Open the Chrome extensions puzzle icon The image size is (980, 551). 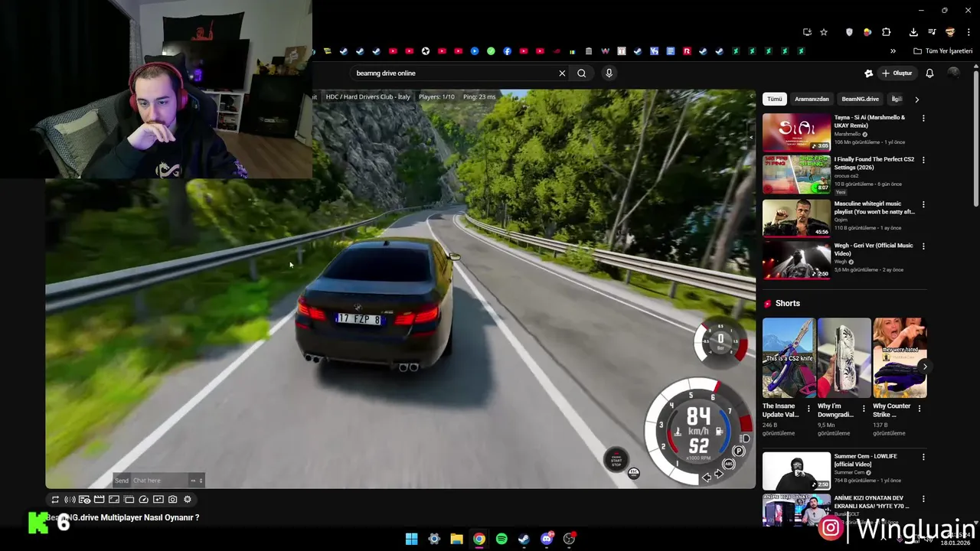(887, 32)
